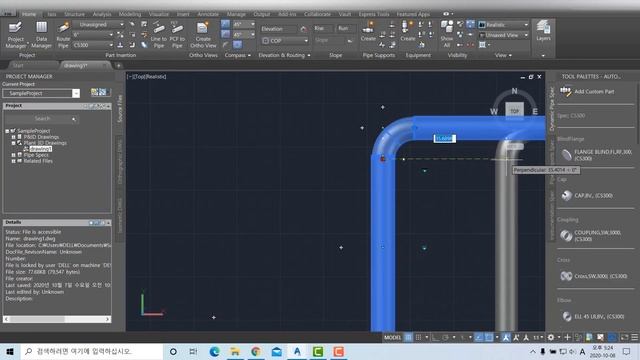Open the Manage ribbon tab
The height and width of the screenshot is (360, 640).
236,14
